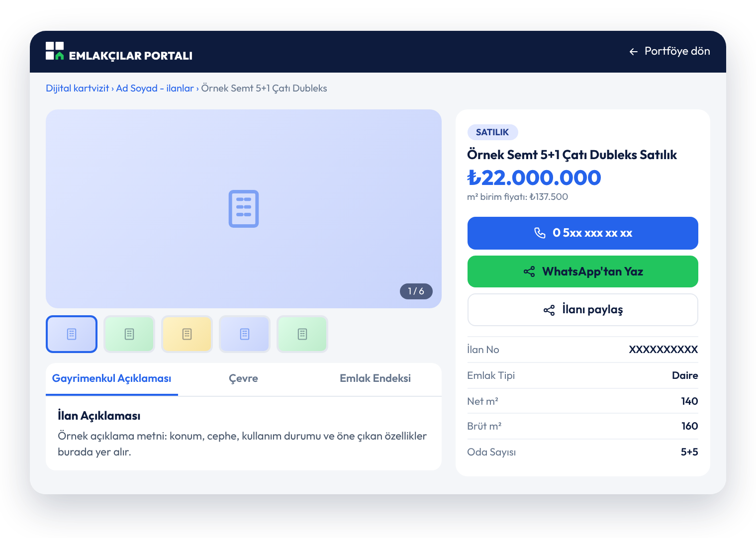Click the Emlak Tipi value Daire

685,375
